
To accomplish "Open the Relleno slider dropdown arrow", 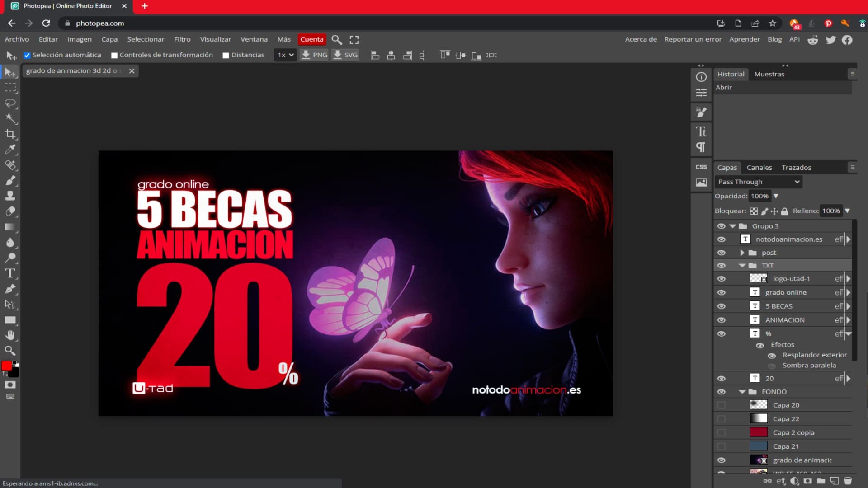I will (847, 211).
